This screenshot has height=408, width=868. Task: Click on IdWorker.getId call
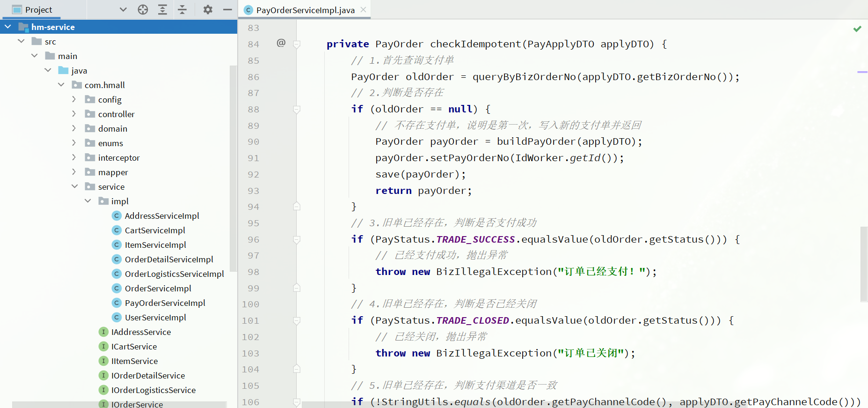558,158
